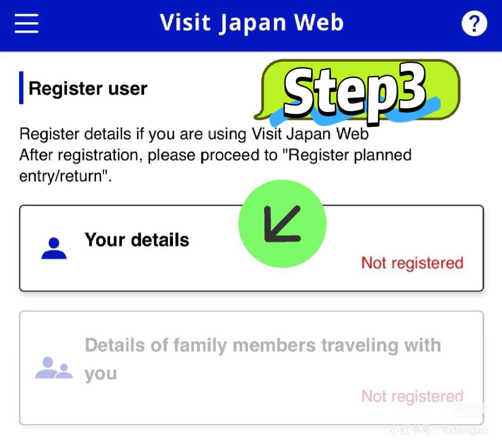Viewport: 502px width, 448px height.
Task: Click the watermark text at the bottom right
Action: pyautogui.click(x=438, y=430)
